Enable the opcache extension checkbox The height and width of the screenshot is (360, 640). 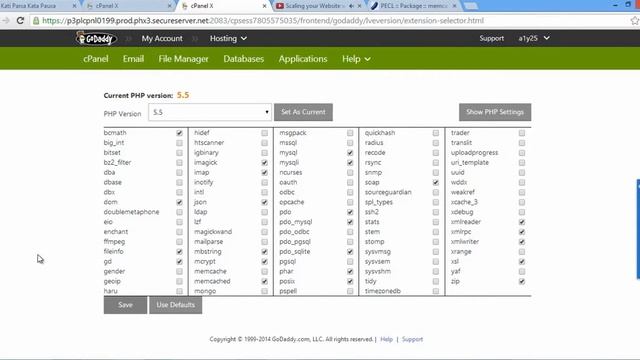350,202
